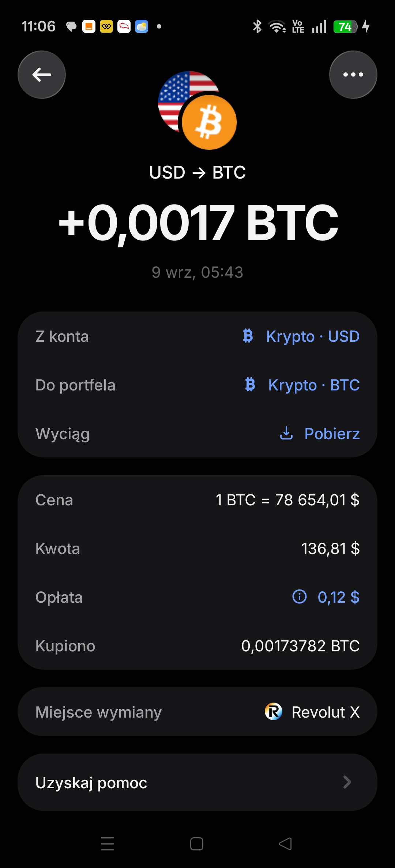The height and width of the screenshot is (868, 395).
Task: Tap the Miejsce wymiany Revolut X row
Action: [197, 712]
